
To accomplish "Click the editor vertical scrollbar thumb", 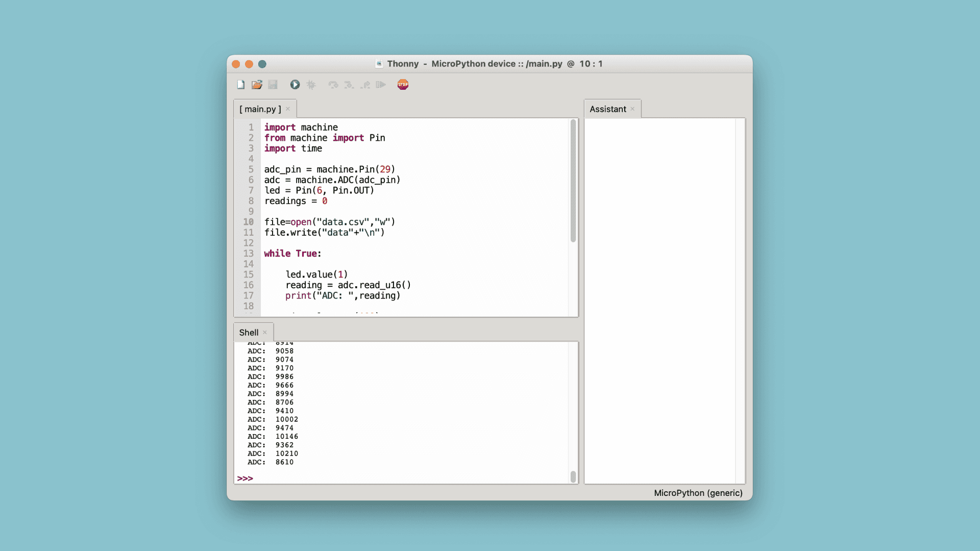I will 573,181.
